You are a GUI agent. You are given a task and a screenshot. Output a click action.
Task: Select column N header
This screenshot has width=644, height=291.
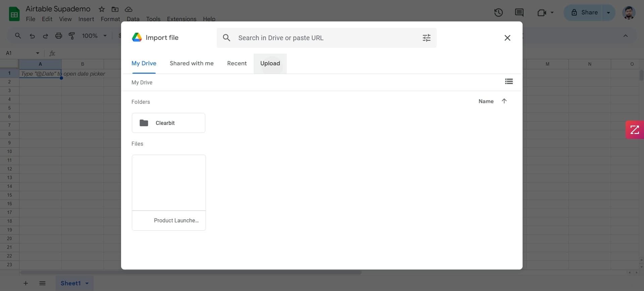590,64
